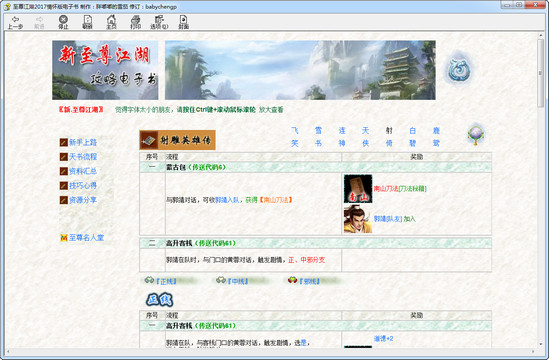549x360 pixels.
Task: Select the 侠 novel link
Action: tap(366, 143)
